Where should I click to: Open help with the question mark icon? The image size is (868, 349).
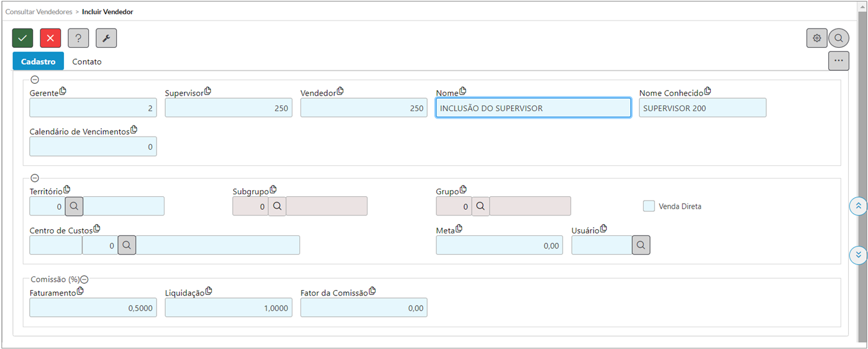click(78, 38)
